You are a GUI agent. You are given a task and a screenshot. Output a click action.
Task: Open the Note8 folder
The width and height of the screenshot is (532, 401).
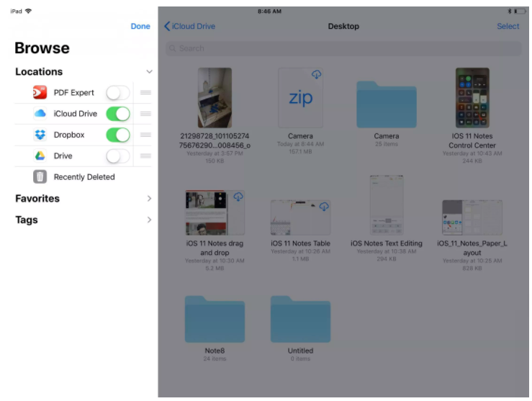click(215, 318)
